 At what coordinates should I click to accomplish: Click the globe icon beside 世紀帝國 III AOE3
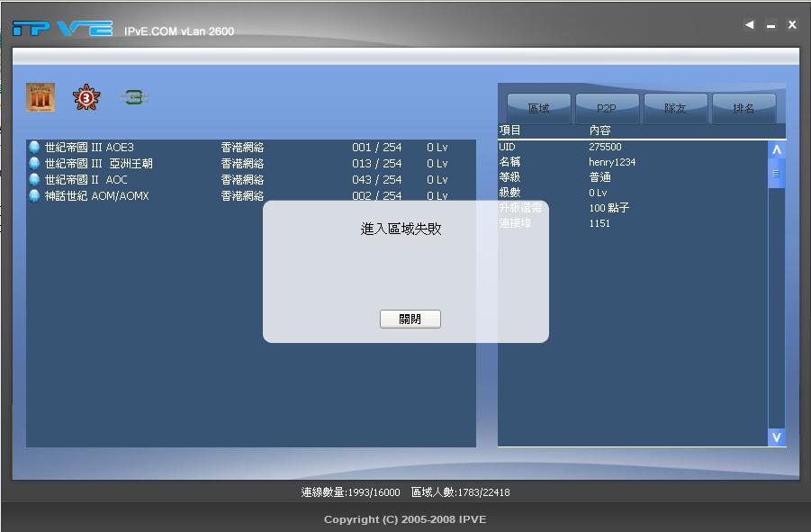[35, 147]
